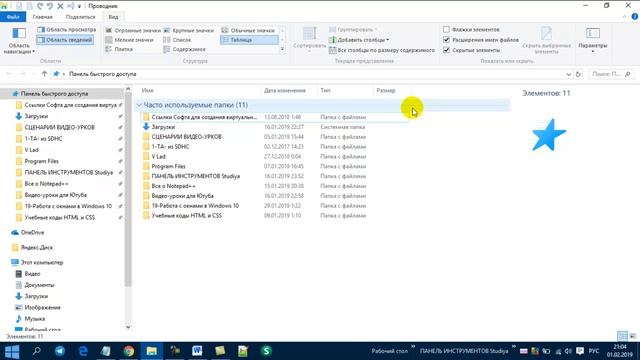Enable Item check boxes (Флажки элементов)
The height and width of the screenshot is (360, 640).
tap(471, 30)
